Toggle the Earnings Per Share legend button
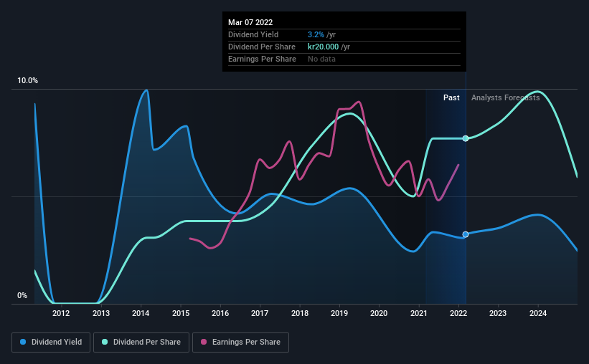The image size is (589, 364). [240, 343]
